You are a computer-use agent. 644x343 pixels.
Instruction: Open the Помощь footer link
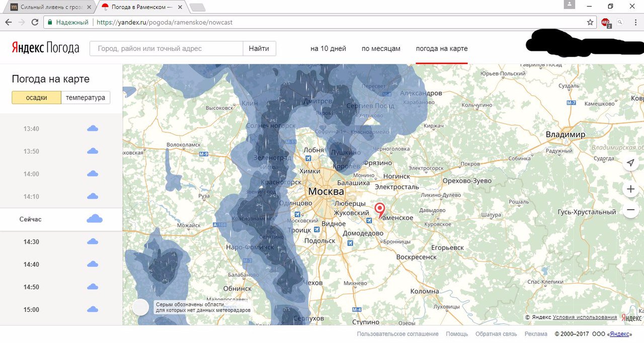457,334
